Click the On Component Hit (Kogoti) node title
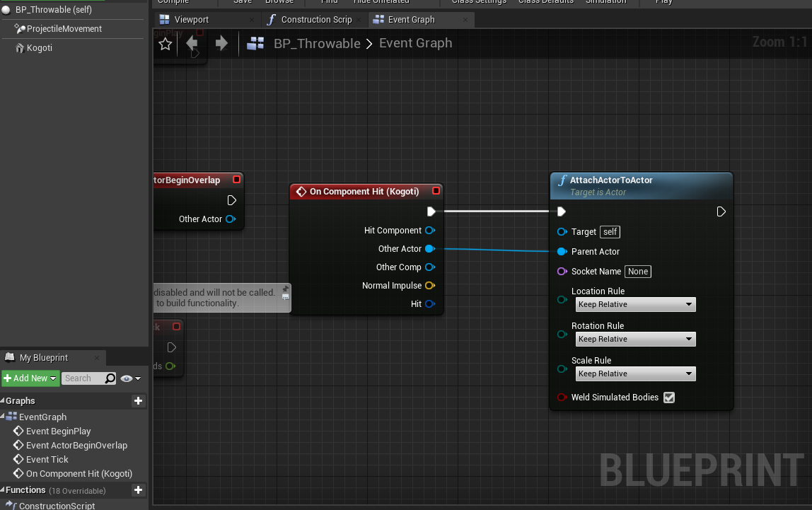This screenshot has height=510, width=812. [x=364, y=192]
